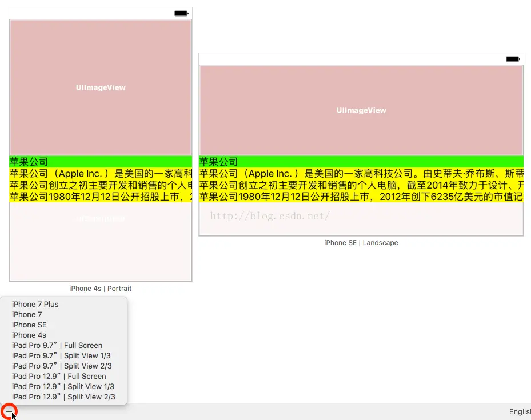Pick iPad Pro 12.9" Split View 2/3

[63, 397]
